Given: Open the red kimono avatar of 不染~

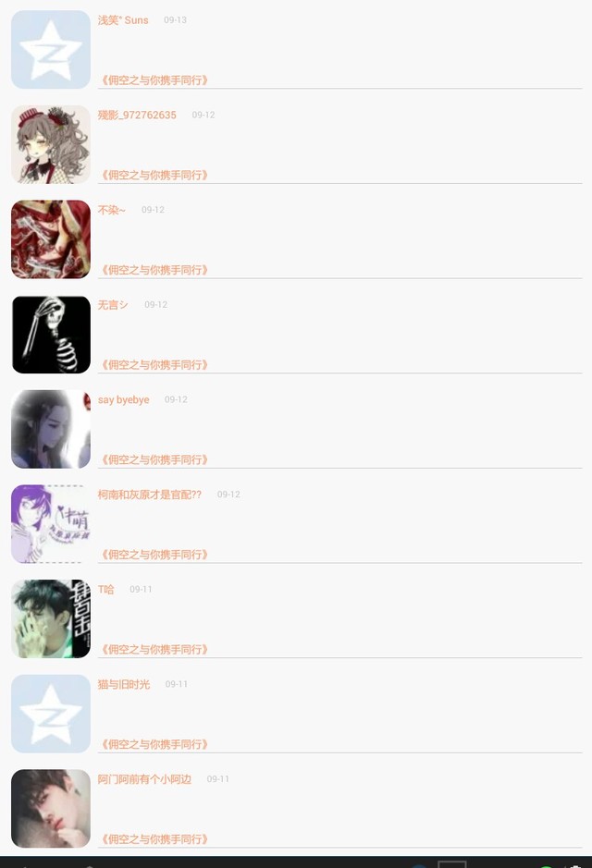Looking at the screenshot, I should click(50, 239).
